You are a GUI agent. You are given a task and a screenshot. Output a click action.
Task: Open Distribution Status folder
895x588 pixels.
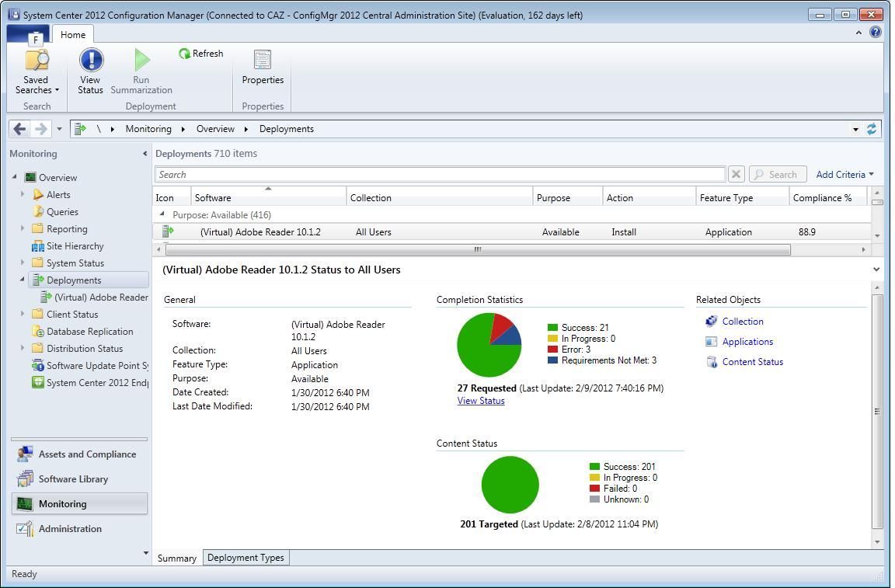point(85,349)
